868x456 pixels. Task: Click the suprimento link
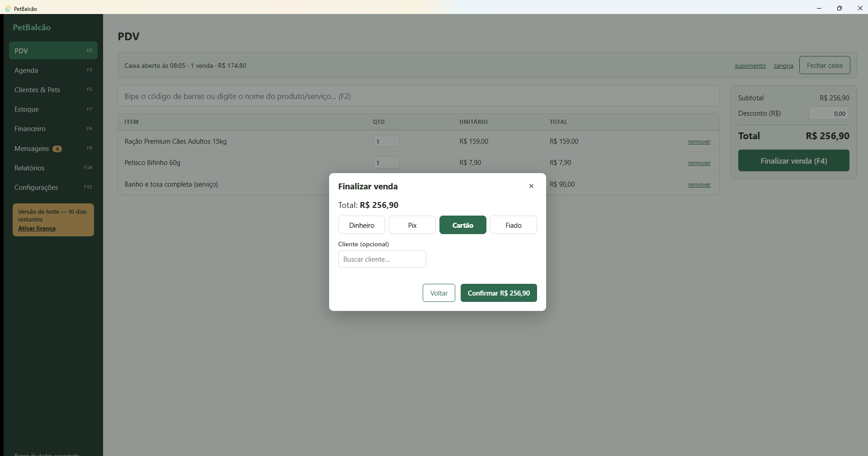pyautogui.click(x=750, y=66)
